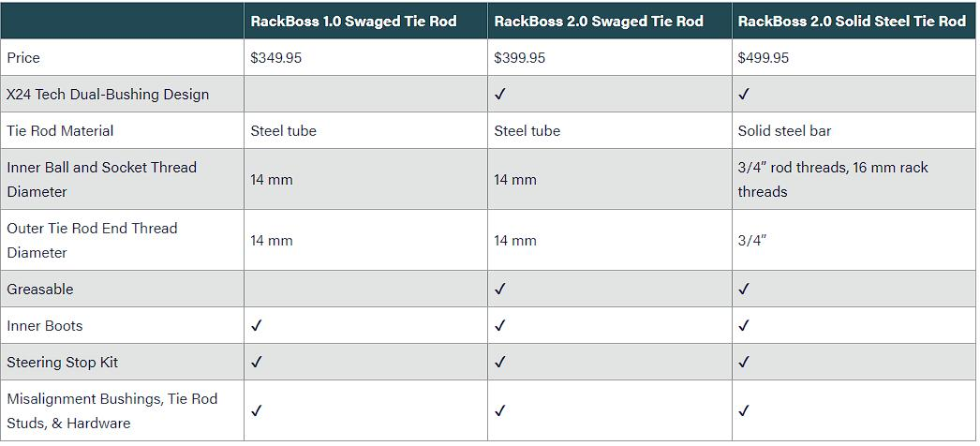
Task: Select the $399.95 price cell
Action: click(x=520, y=58)
